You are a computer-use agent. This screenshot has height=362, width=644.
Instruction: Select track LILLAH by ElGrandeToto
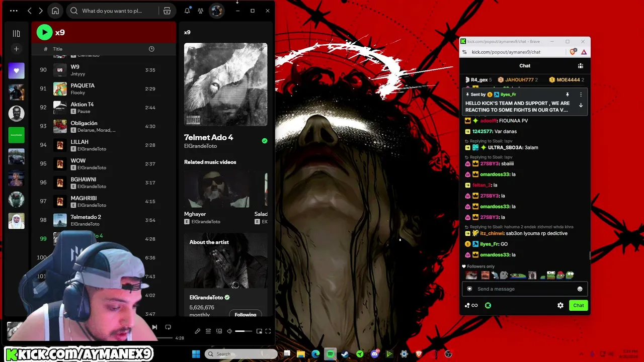click(x=104, y=145)
